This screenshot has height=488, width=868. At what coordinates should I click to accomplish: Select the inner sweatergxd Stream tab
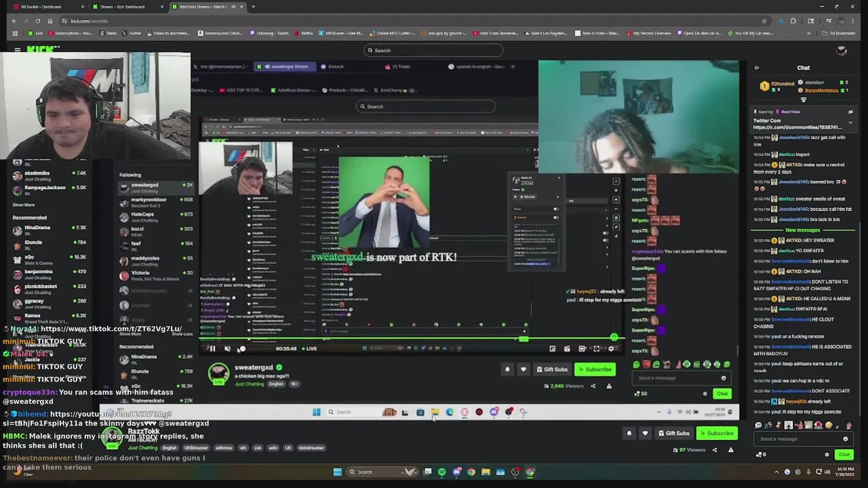tap(285, 66)
